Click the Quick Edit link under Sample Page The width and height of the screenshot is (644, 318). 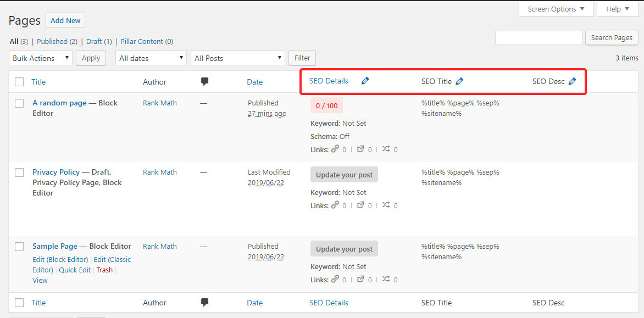pyautogui.click(x=75, y=270)
